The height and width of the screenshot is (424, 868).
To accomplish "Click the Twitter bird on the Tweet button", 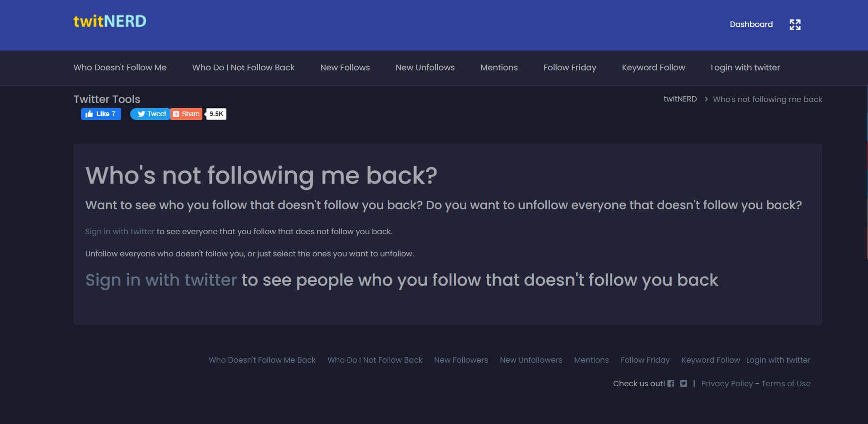I will [142, 114].
